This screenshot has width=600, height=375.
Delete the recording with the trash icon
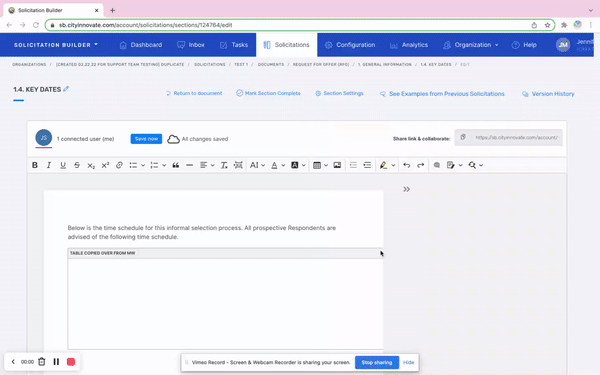click(42, 362)
